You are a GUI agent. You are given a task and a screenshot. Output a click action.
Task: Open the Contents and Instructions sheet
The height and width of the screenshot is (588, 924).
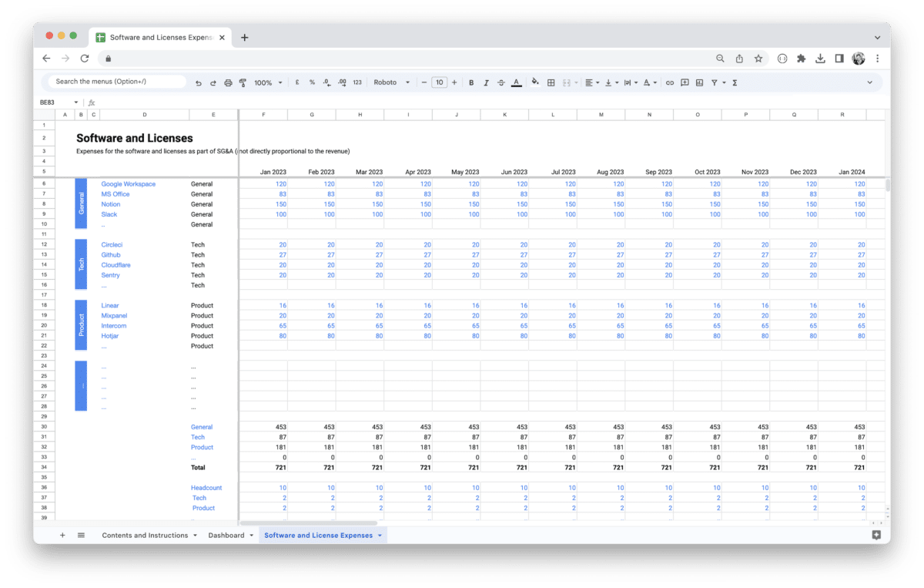[x=144, y=535]
